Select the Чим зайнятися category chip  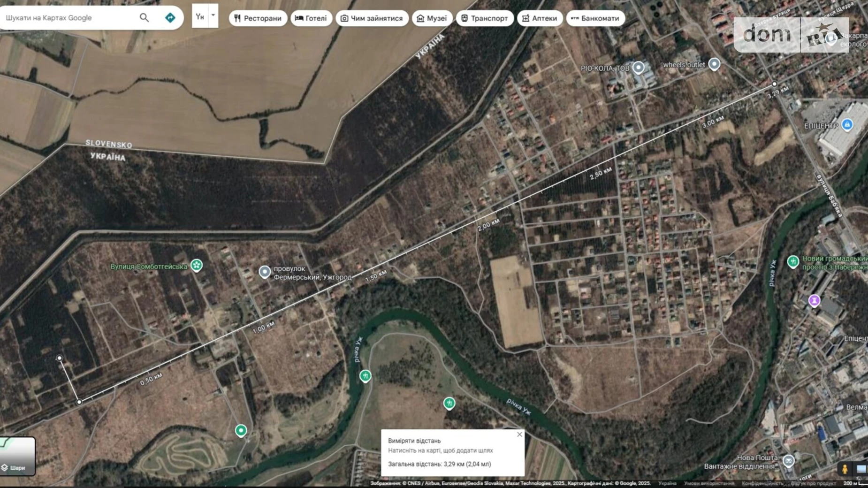click(x=372, y=18)
